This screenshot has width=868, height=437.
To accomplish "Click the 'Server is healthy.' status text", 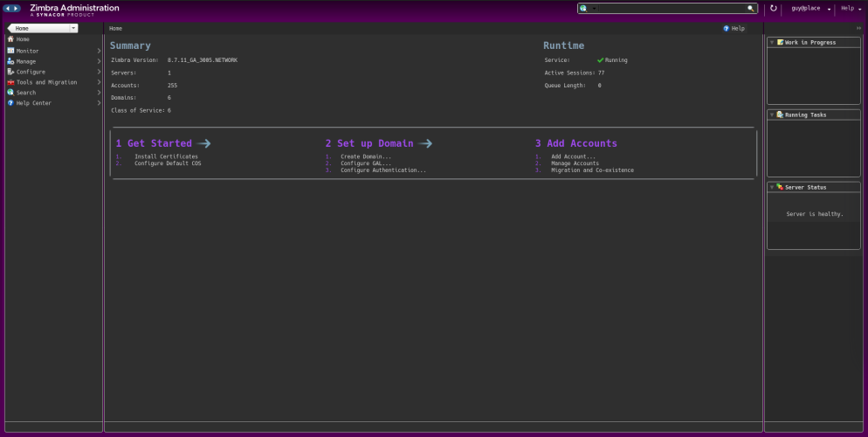I will click(815, 214).
